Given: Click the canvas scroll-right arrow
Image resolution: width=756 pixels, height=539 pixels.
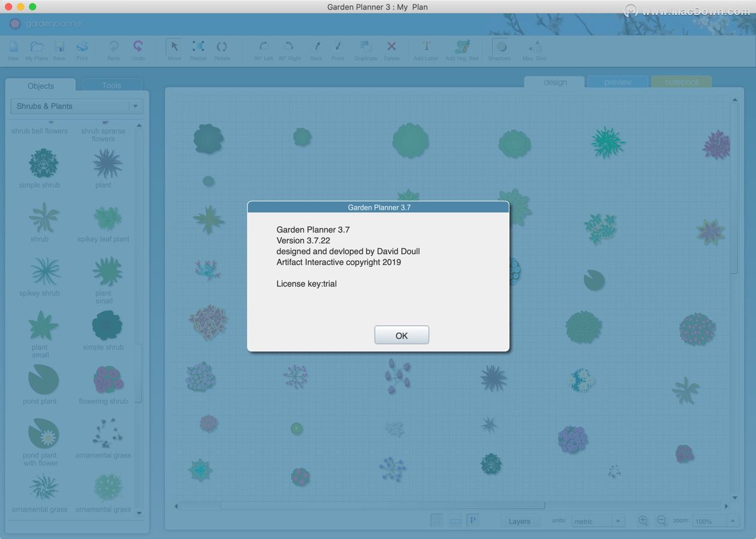Looking at the screenshot, I should tap(726, 506).
